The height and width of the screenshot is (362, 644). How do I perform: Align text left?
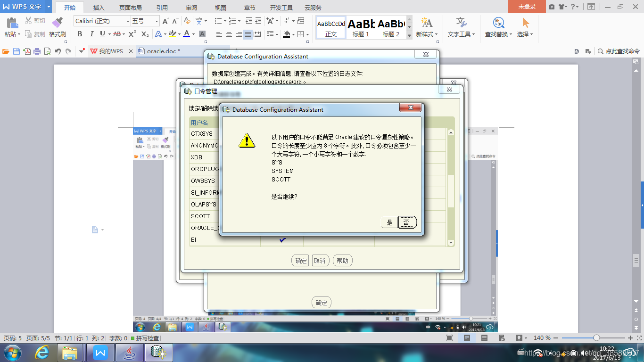[219, 34]
